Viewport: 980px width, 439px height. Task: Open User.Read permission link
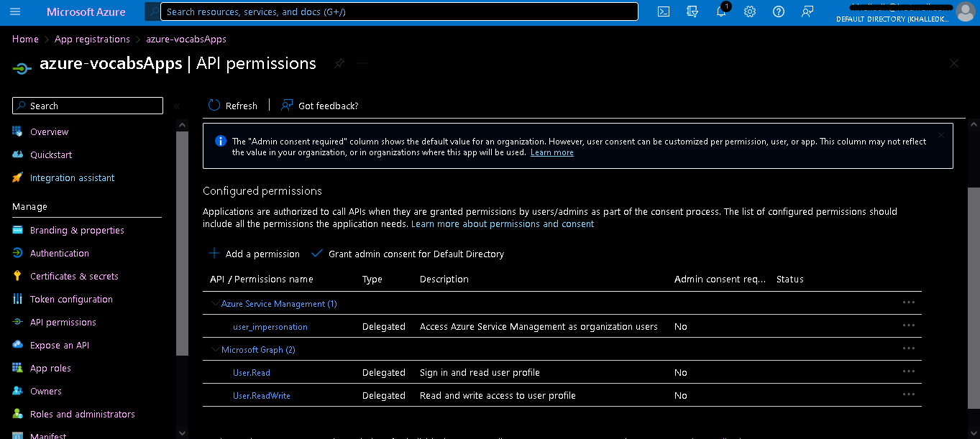[252, 373]
